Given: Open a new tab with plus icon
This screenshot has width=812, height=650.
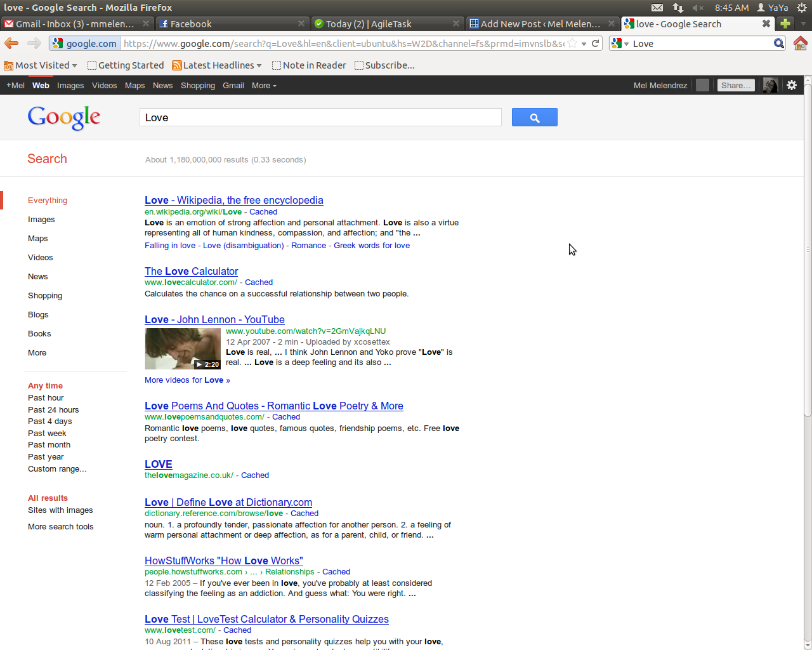Looking at the screenshot, I should [785, 23].
